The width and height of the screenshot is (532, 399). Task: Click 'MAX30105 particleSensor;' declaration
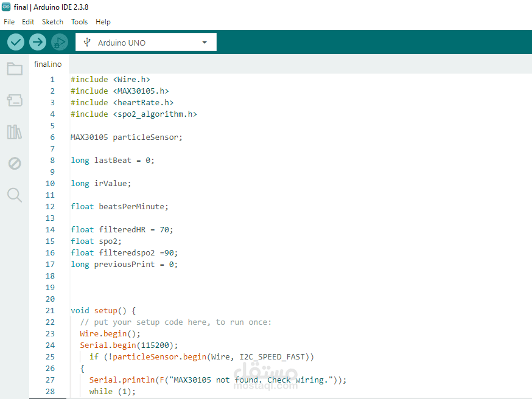(x=126, y=137)
